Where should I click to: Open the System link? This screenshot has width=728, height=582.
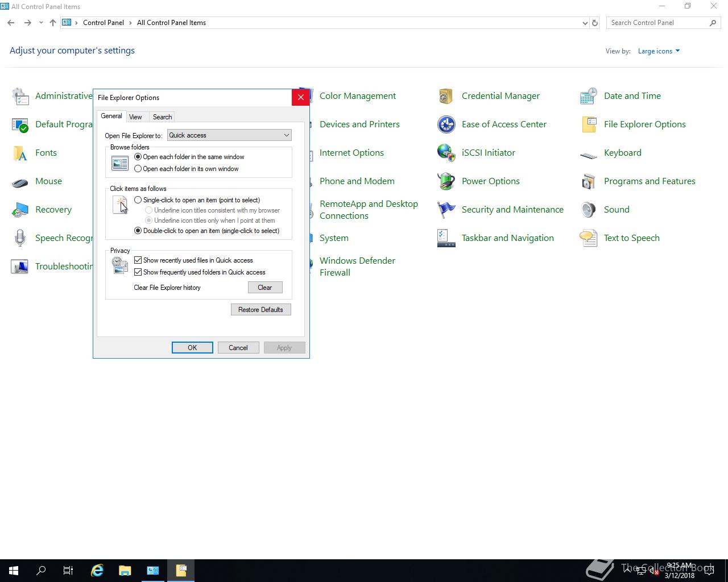coord(334,238)
